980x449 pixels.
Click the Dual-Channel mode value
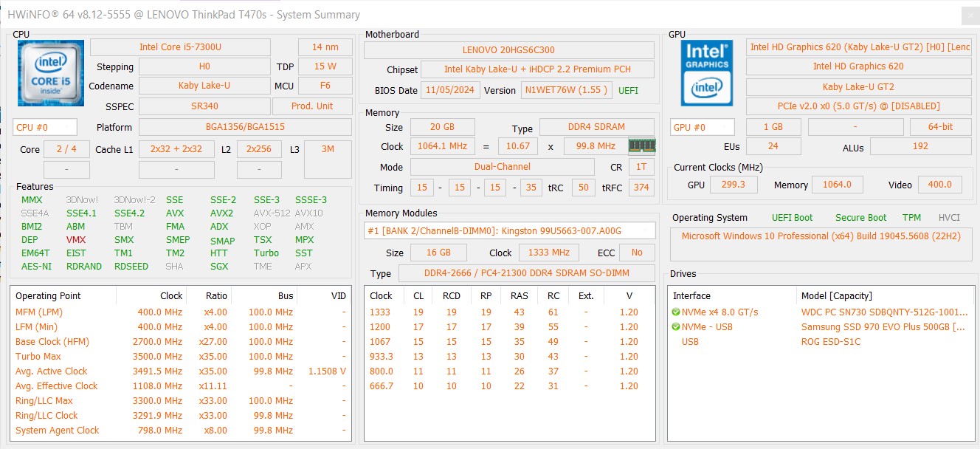click(x=502, y=167)
